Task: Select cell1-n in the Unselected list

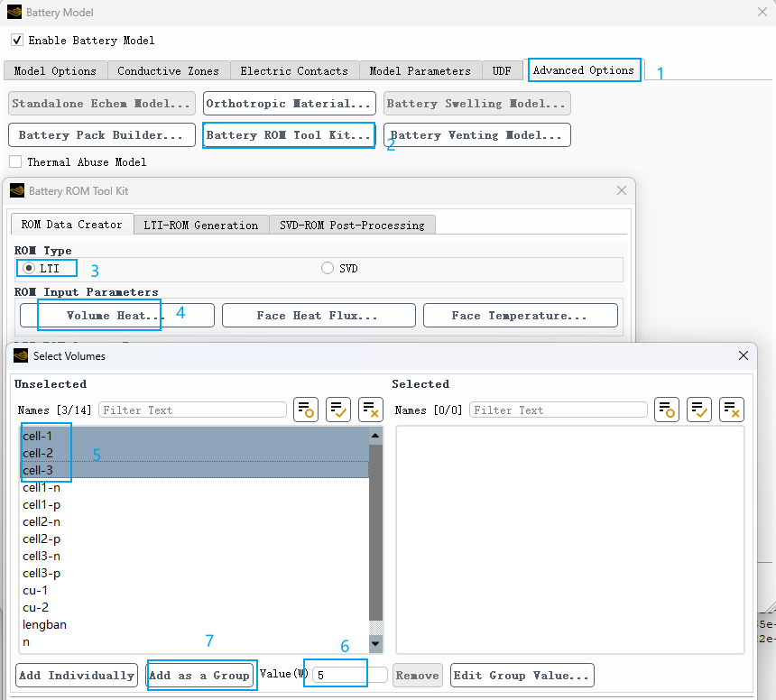Action: coord(42,487)
